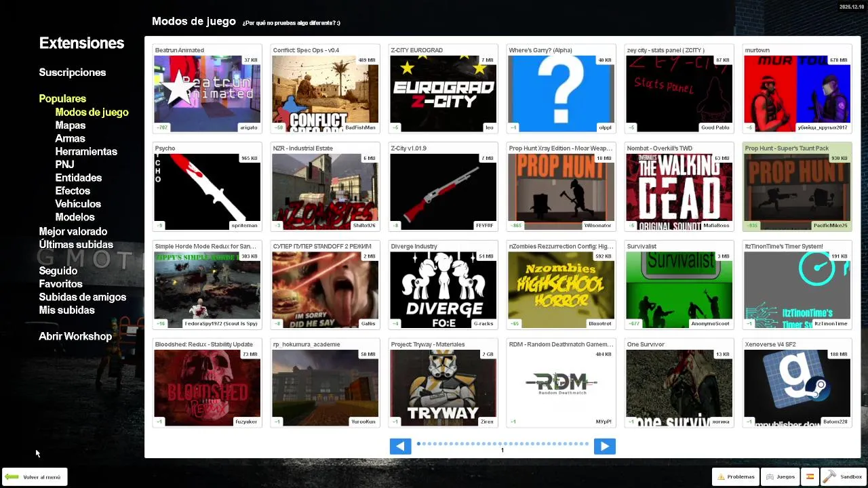Click the Sandbox gamemode button label

(851, 477)
